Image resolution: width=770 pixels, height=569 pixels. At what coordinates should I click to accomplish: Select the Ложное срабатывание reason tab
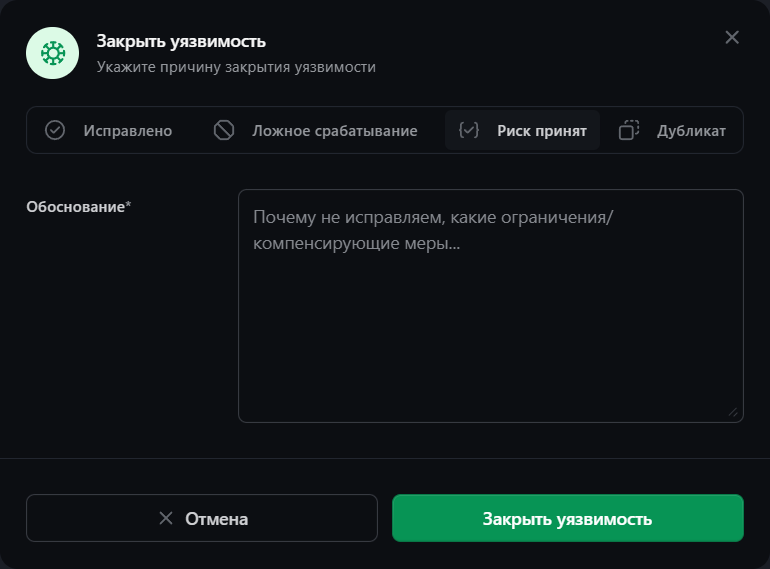pyautogui.click(x=315, y=131)
